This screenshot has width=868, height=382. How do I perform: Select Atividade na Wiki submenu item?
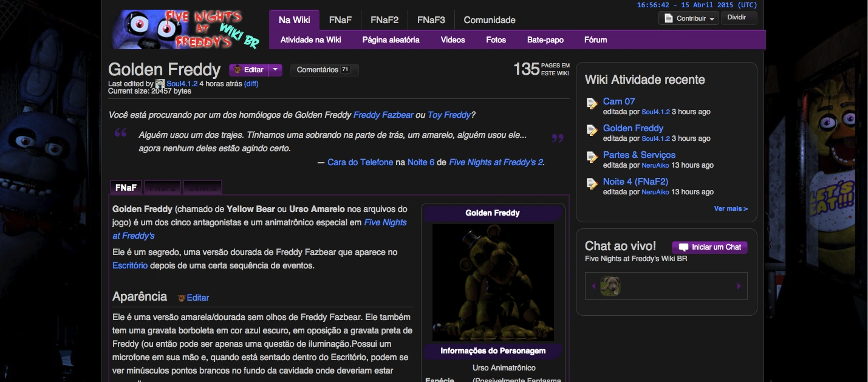(311, 40)
